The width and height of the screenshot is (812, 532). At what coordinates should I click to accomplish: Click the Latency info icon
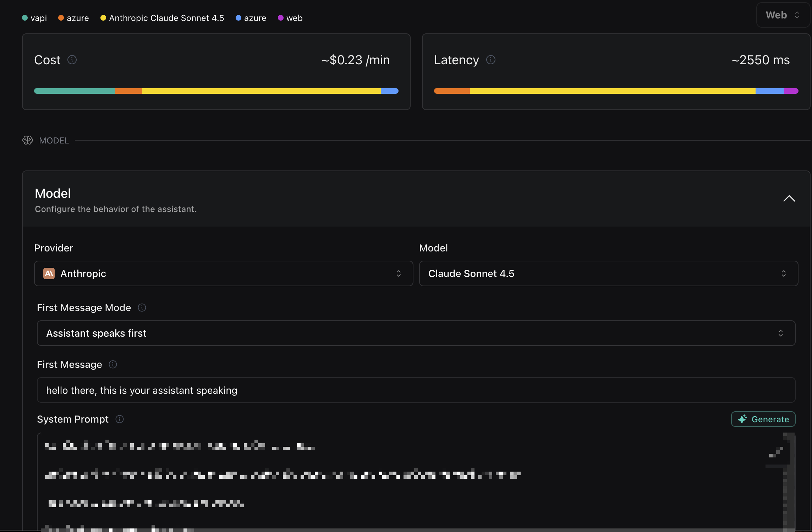[x=490, y=60]
